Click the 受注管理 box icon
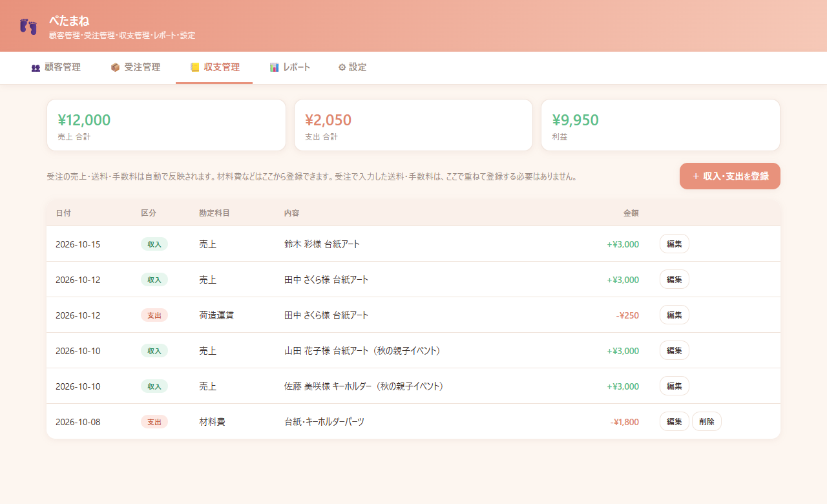 [x=115, y=67]
